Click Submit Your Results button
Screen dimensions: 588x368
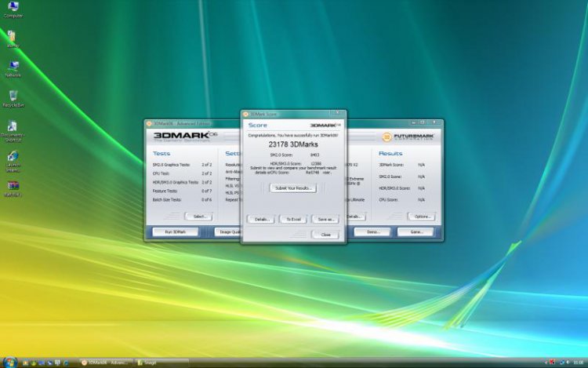(x=293, y=188)
